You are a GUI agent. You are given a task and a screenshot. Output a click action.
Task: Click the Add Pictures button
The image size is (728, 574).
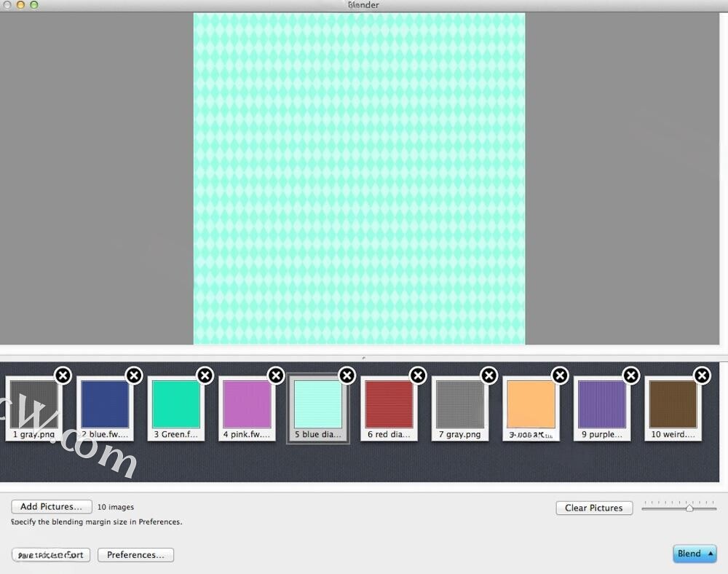pyautogui.click(x=52, y=507)
